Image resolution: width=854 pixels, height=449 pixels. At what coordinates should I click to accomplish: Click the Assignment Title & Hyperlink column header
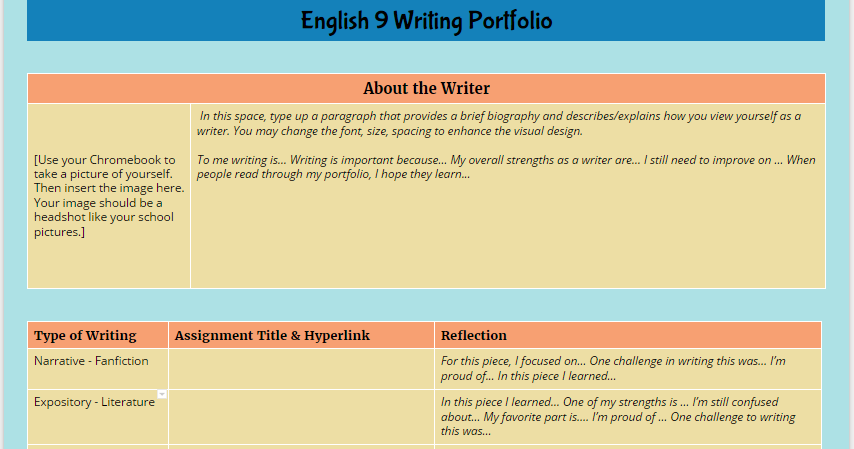[272, 335]
